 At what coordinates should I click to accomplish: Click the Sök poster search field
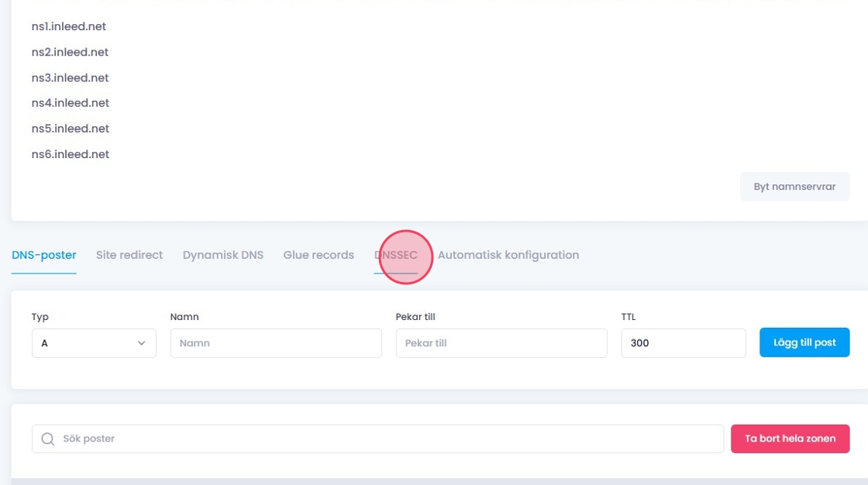[x=387, y=439]
